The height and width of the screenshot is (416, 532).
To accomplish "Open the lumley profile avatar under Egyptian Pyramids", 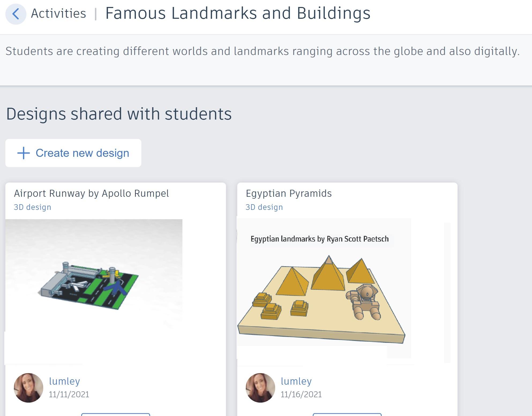I will (x=261, y=387).
